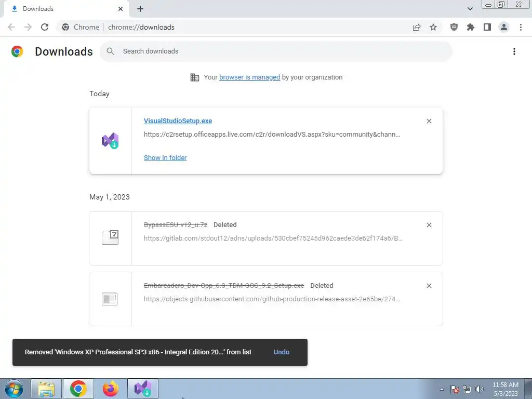Screen dimensions: 532x399
Task: Click the taskbar clock showing 11:58 AM
Action: 506,389
